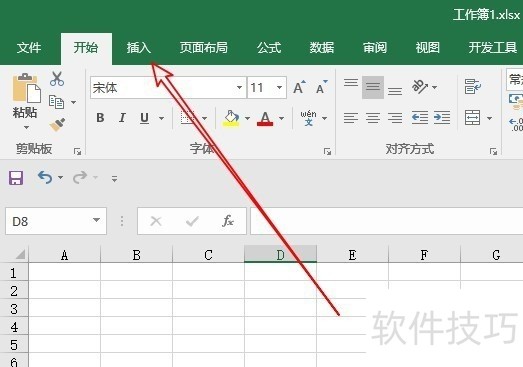Switch to the 视图 tab

(427, 48)
